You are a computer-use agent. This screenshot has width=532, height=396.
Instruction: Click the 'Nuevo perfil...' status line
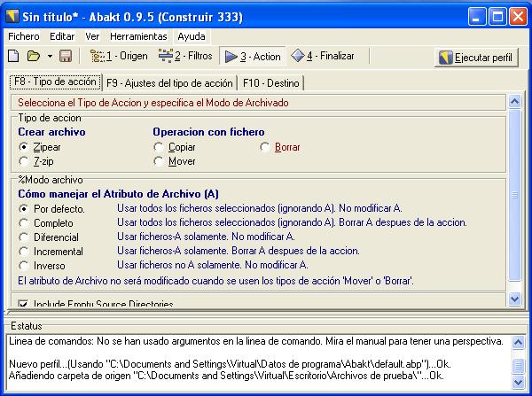[x=230, y=364]
